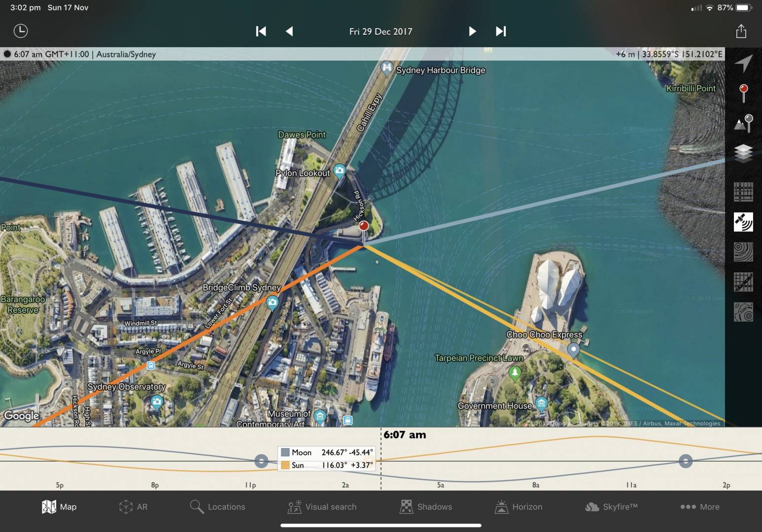Select the red pin tool in sidebar
Image resolution: width=762 pixels, height=532 pixels.
743,93
